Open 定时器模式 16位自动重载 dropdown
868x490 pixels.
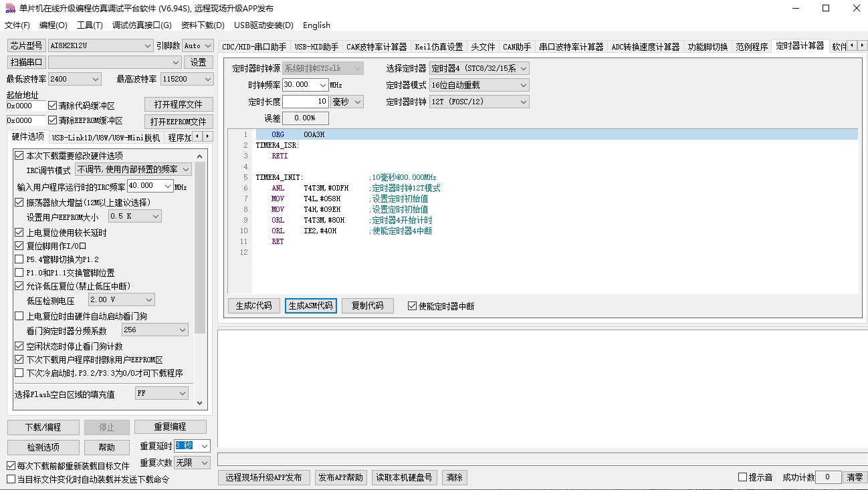(479, 85)
